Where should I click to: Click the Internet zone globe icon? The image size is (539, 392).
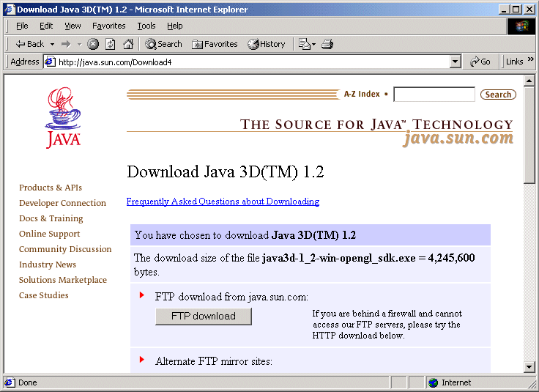pos(434,382)
